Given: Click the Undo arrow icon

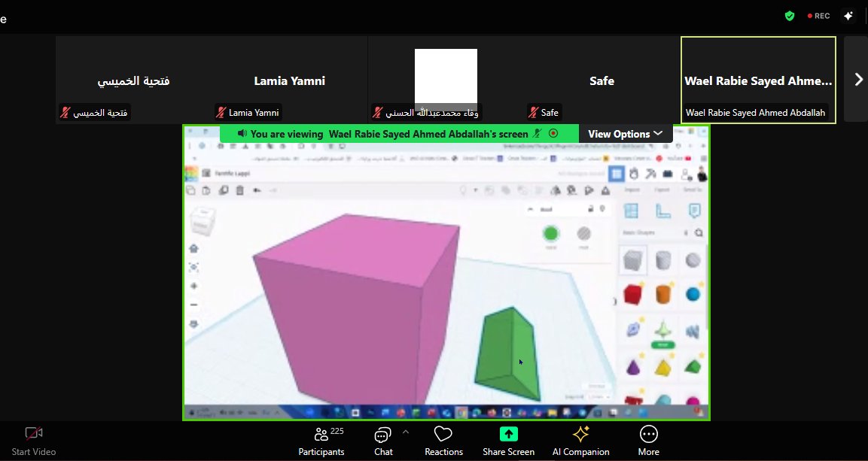Looking at the screenshot, I should (257, 190).
